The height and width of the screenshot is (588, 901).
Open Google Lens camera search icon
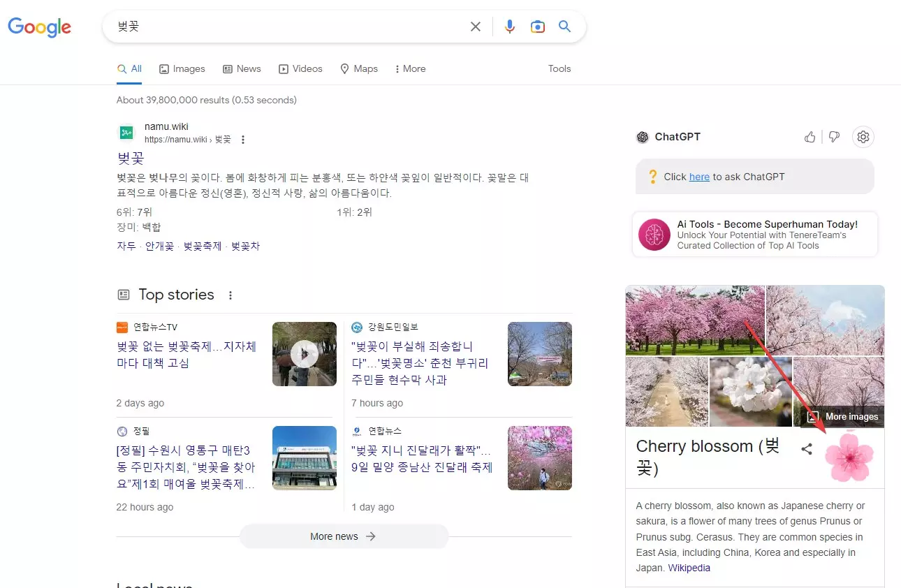pos(537,26)
